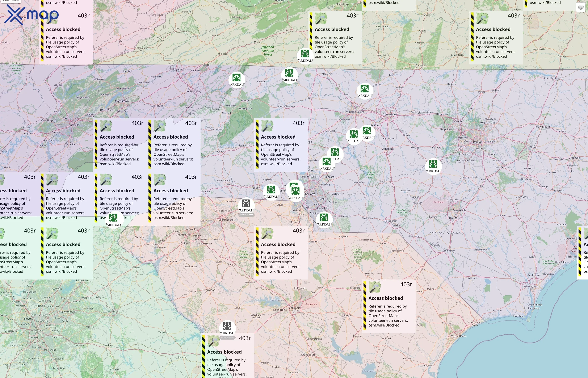
Task: Click the Charlotte city label
Action: (x=310, y=194)
